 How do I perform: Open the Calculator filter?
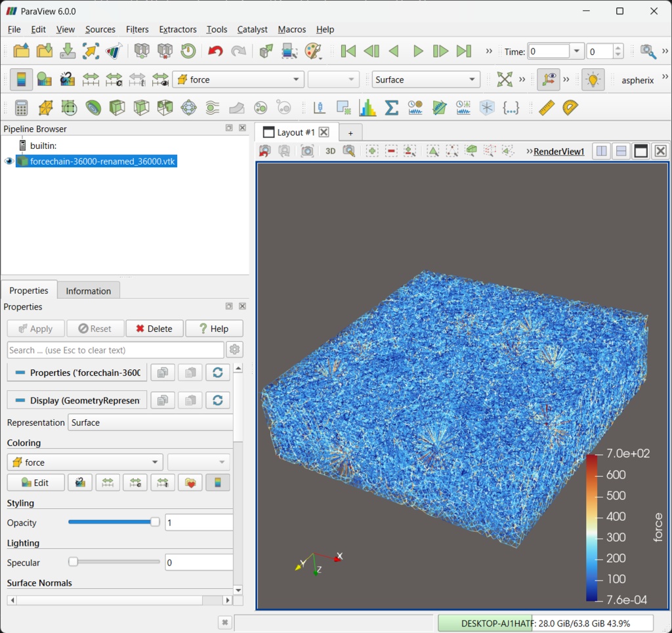21,107
